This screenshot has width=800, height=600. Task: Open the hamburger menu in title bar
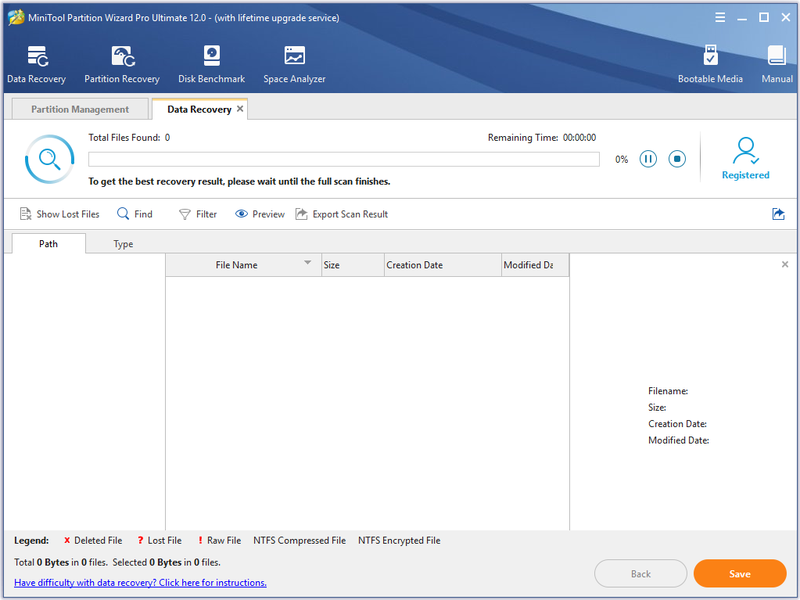[720, 18]
